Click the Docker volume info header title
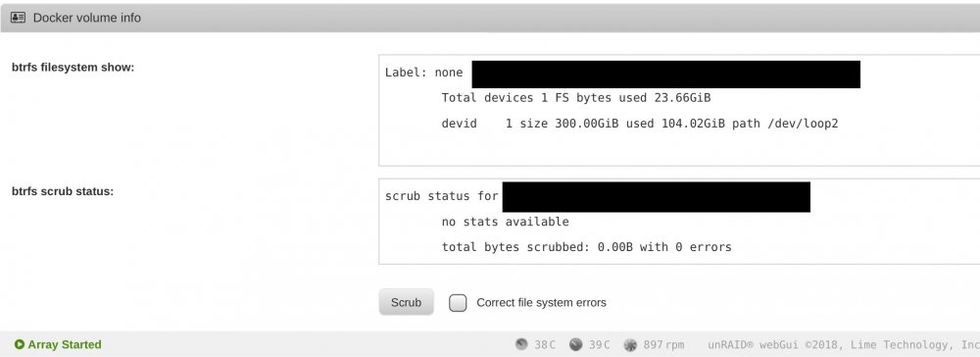Screen dimensions: 980x357 (x=87, y=18)
